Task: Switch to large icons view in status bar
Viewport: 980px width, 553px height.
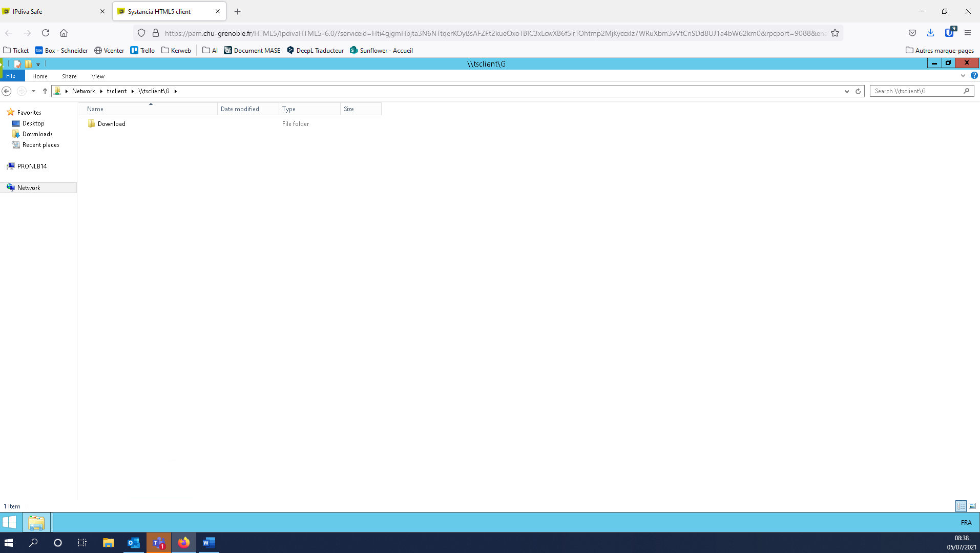Action: [x=972, y=506]
